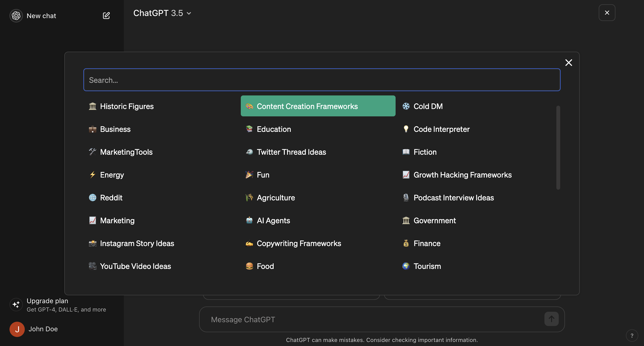Click the AI Agents robot icon
The image size is (644, 346).
(249, 221)
